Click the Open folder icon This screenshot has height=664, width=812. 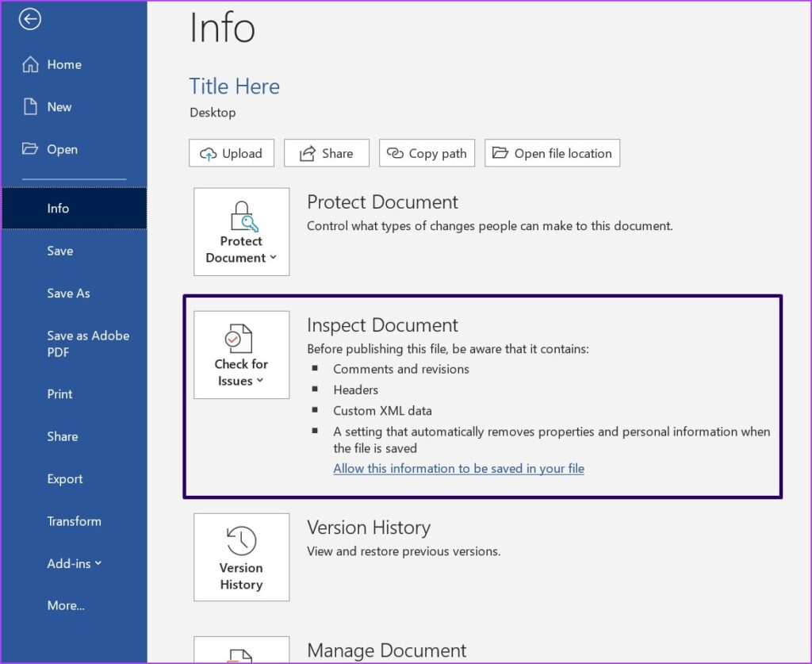coord(30,149)
